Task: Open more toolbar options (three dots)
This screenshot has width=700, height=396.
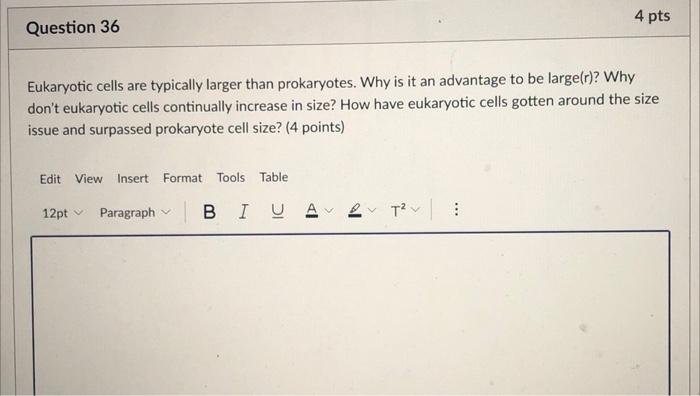Action: coord(456,208)
